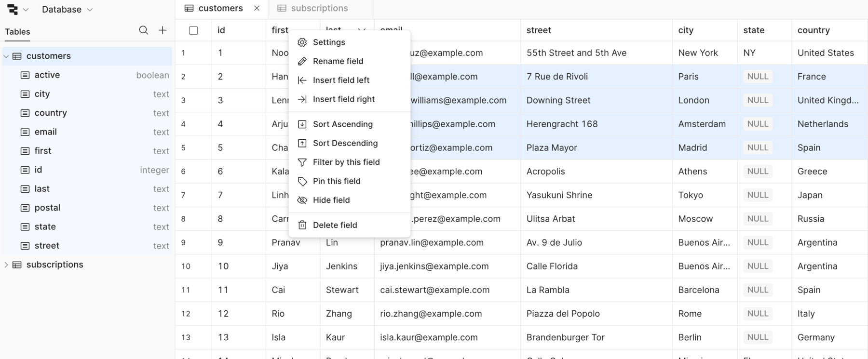Click the state column header
The height and width of the screenshot is (359, 868).
point(764,30)
